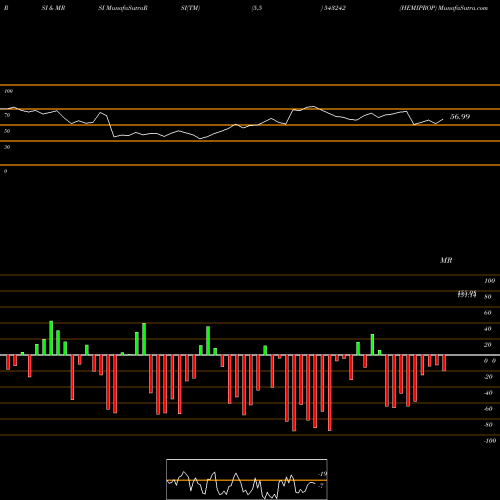Click the RSI axis label 70
Screen dimensions: 500x500
[7, 115]
